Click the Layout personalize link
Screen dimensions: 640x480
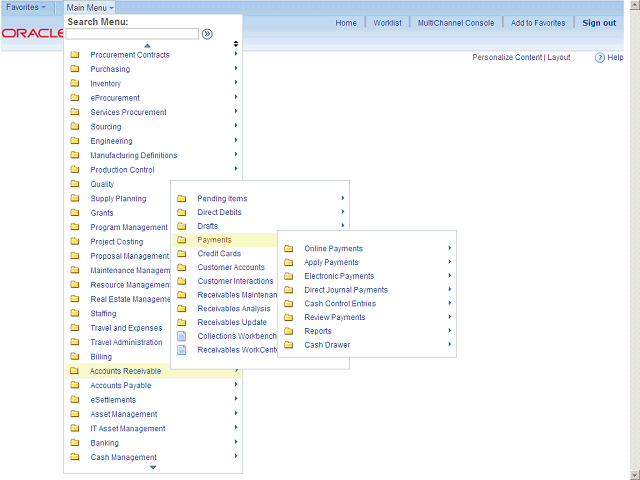pyautogui.click(x=559, y=58)
